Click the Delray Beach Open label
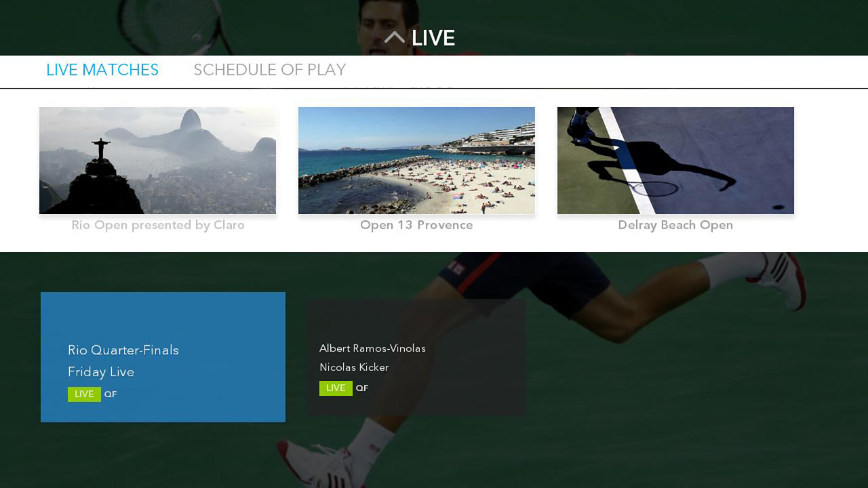This screenshot has height=488, width=868. tap(675, 225)
